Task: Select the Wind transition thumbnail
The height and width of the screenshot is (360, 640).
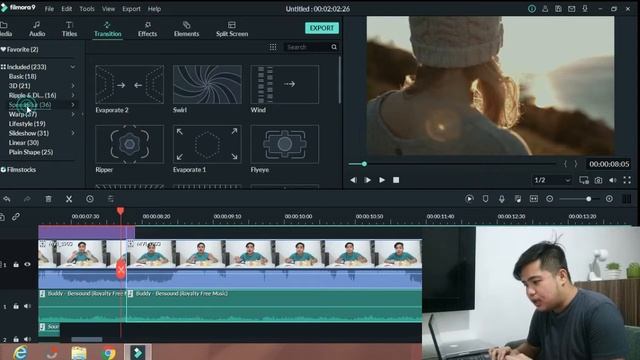Action: [284, 84]
